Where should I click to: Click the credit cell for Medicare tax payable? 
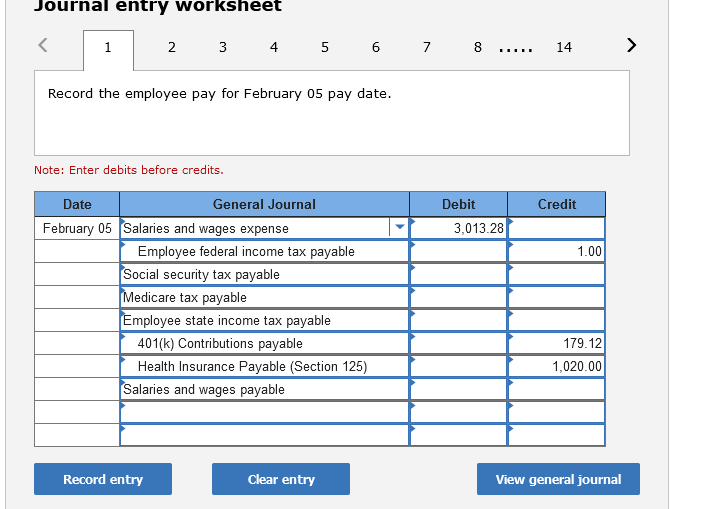(x=557, y=297)
